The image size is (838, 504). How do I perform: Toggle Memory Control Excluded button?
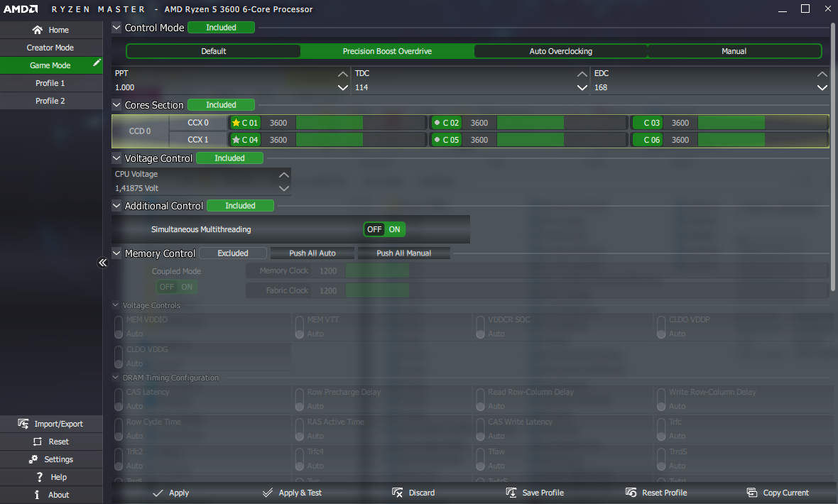coord(233,253)
